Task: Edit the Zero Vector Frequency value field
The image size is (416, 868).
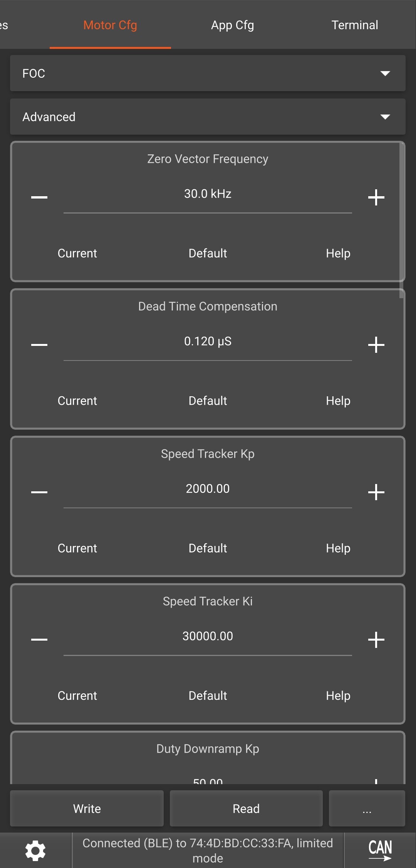Action: [x=208, y=194]
